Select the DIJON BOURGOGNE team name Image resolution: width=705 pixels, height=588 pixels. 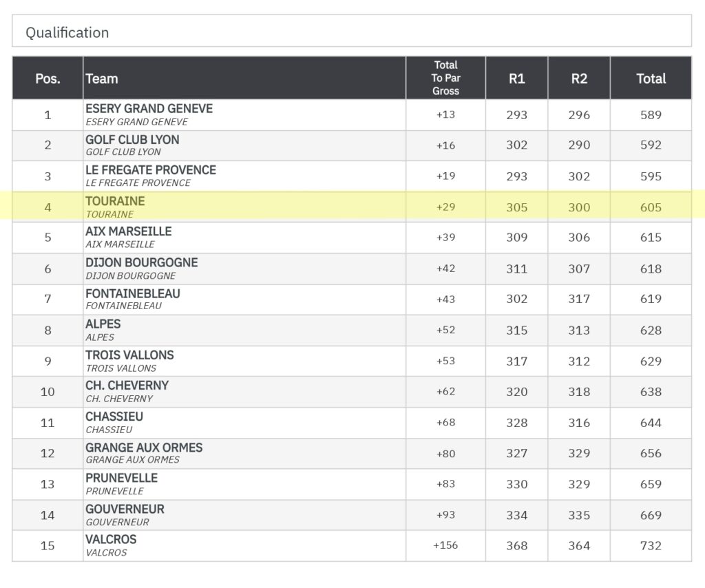[141, 262]
